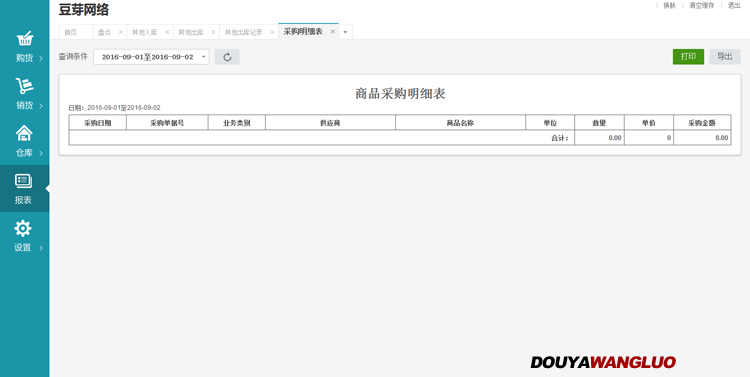Click the 查询条件 label
The width and height of the screenshot is (750, 377).
[73, 56]
